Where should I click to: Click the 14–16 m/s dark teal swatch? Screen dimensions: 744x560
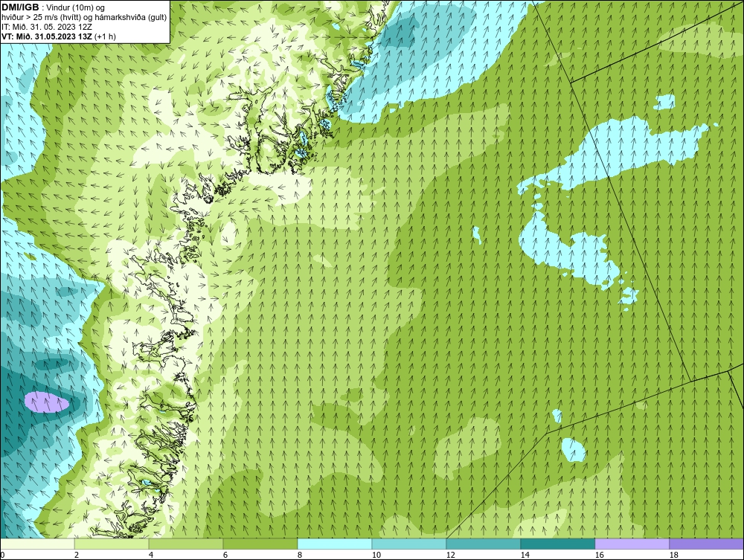click(557, 544)
